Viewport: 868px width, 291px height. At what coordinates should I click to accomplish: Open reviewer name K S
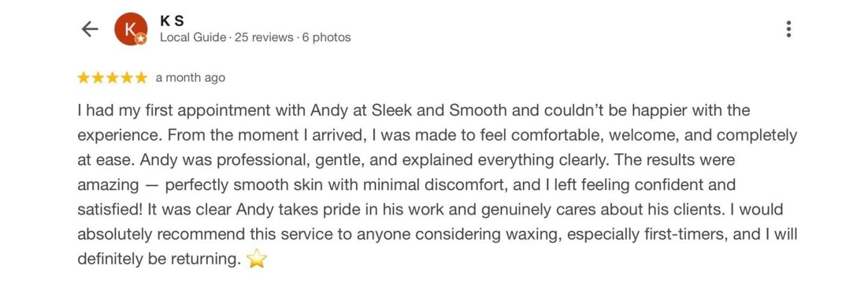pos(172,22)
